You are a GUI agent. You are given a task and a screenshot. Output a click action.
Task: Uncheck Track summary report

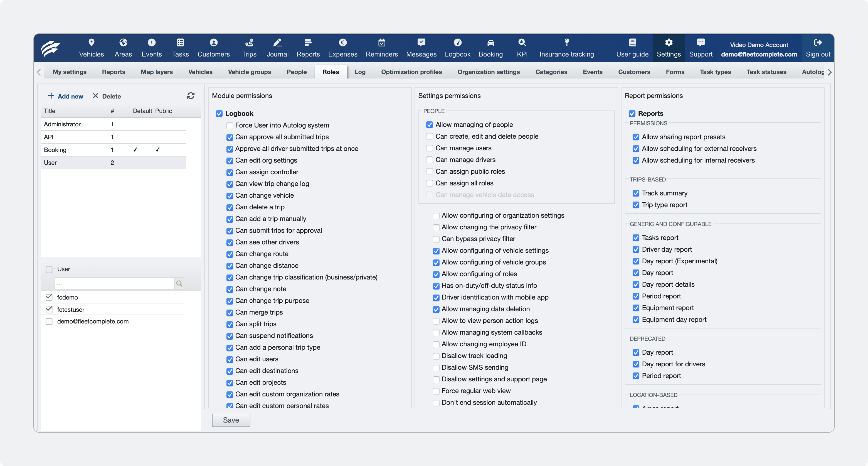[x=636, y=193]
